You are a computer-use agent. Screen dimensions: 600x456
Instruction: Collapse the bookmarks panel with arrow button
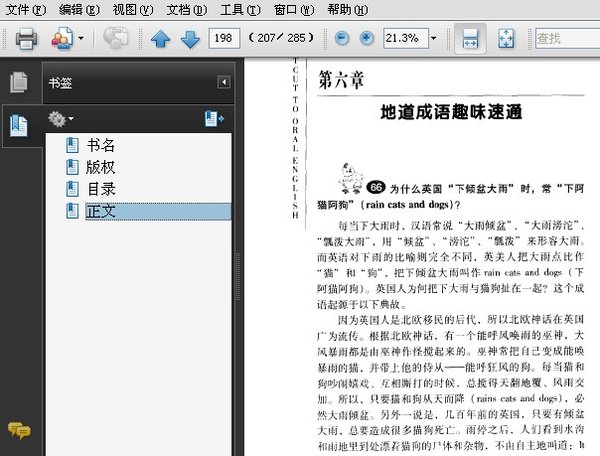[224, 82]
